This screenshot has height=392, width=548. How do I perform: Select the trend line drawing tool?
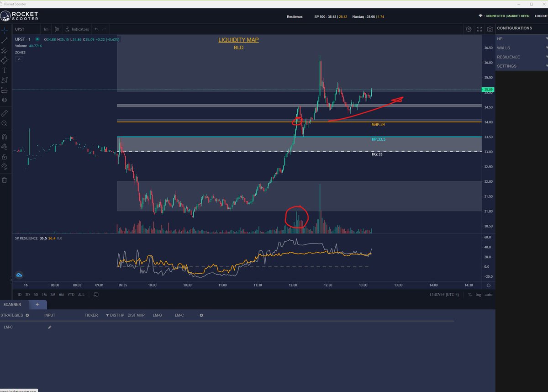pos(5,41)
